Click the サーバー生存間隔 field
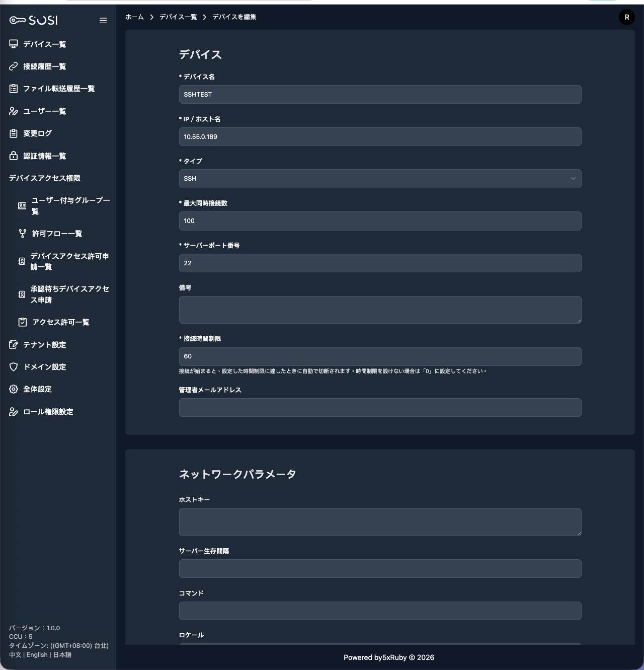This screenshot has height=670, width=644. click(380, 569)
